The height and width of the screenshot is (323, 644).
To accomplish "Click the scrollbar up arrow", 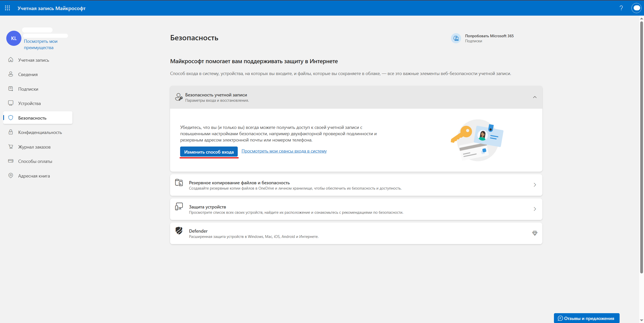I will [641, 18].
